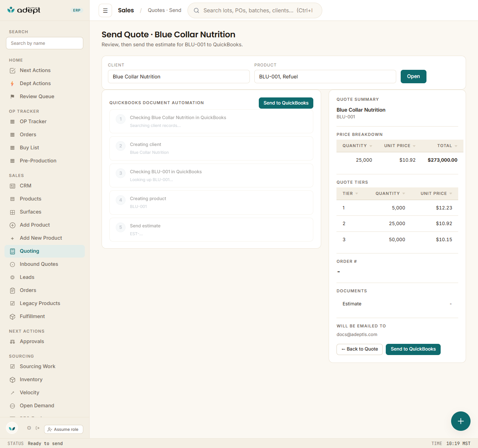This screenshot has height=448, width=478.
Task: Click step 5 Send estimate
Action: click(211, 230)
